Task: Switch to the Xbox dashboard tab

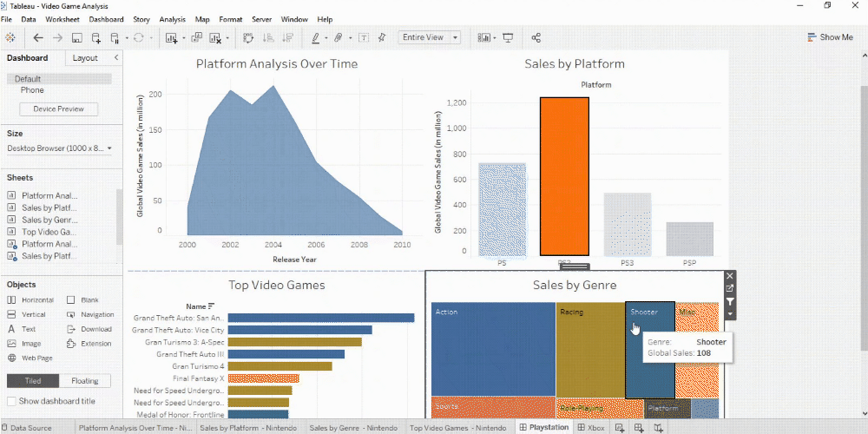Action: click(591, 427)
